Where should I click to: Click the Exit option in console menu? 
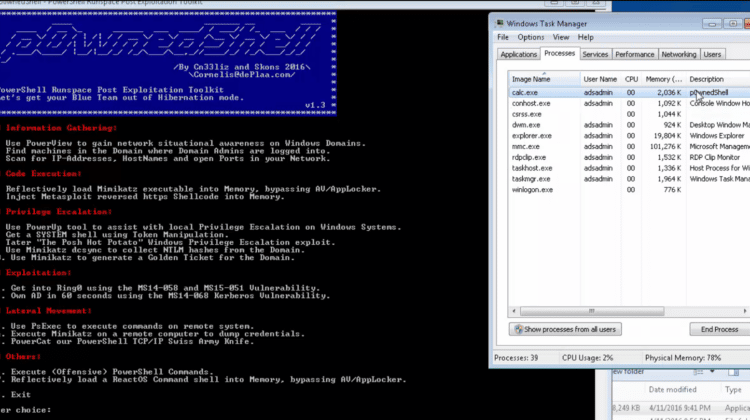tap(21, 395)
